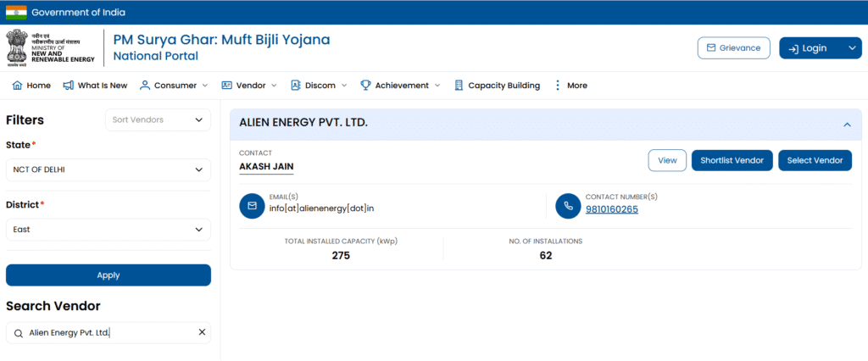
Task: Click the search magnifier icon
Action: [x=18, y=333]
